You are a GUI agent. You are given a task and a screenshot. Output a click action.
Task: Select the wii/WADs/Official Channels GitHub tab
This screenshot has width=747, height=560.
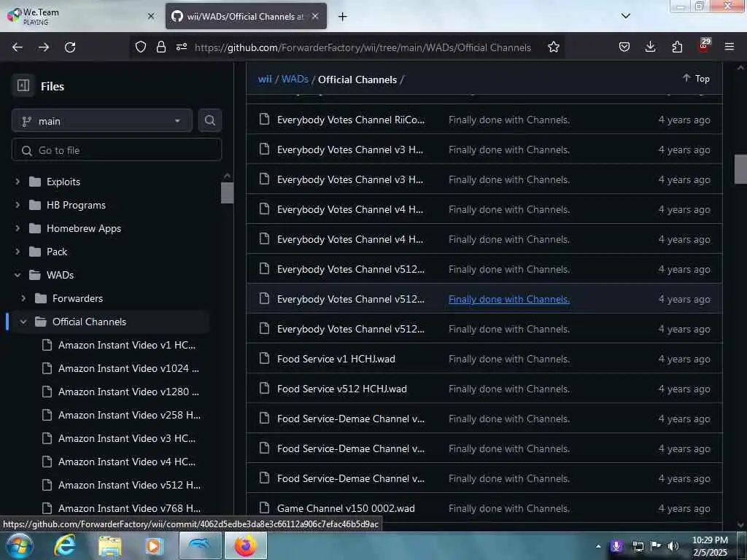click(246, 16)
